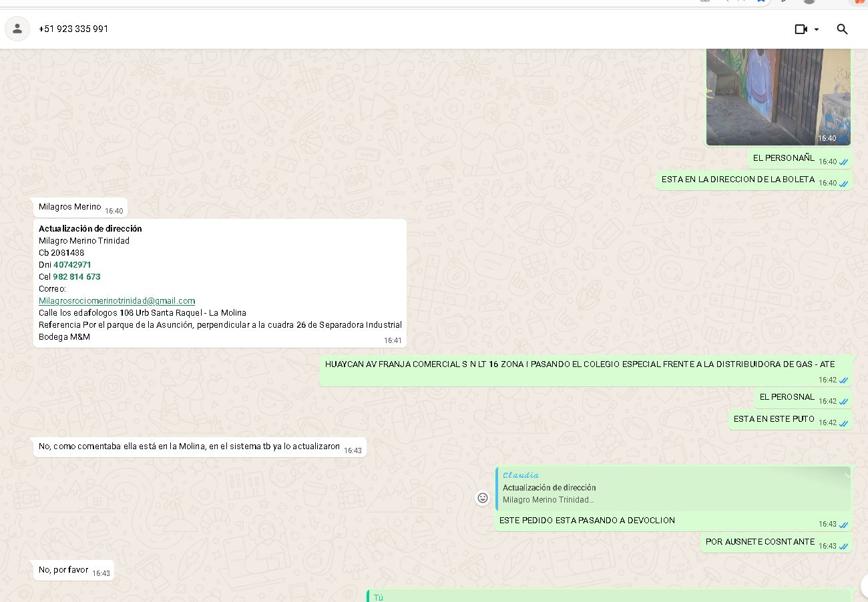Viewport: 868px width, 602px height.
Task: Select the 'ESTA EN LA DIRECCION DE LA BOLETA' message
Action: pyautogui.click(x=738, y=180)
